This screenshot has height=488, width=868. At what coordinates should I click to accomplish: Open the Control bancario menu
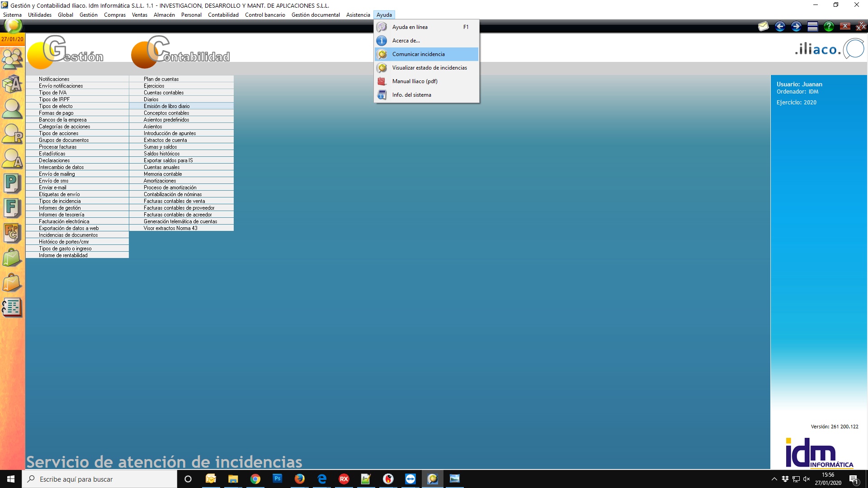tap(265, 15)
